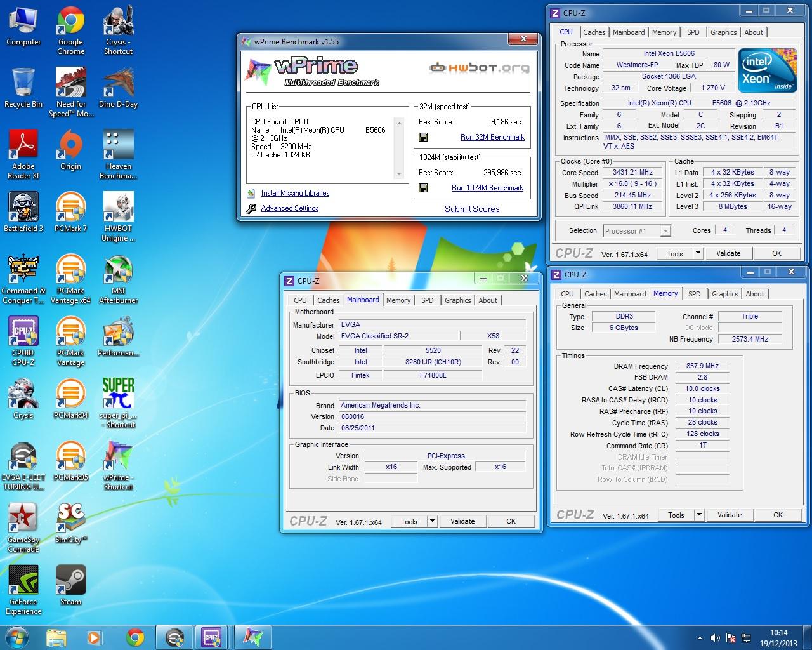Launch Google Chrome from the desktop
The image size is (812, 650).
[70, 30]
